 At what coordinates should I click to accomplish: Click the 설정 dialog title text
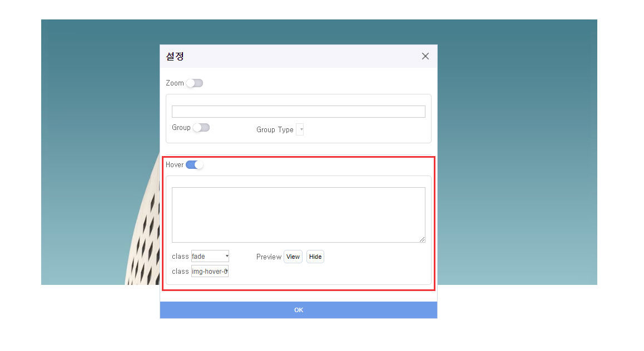pos(175,57)
